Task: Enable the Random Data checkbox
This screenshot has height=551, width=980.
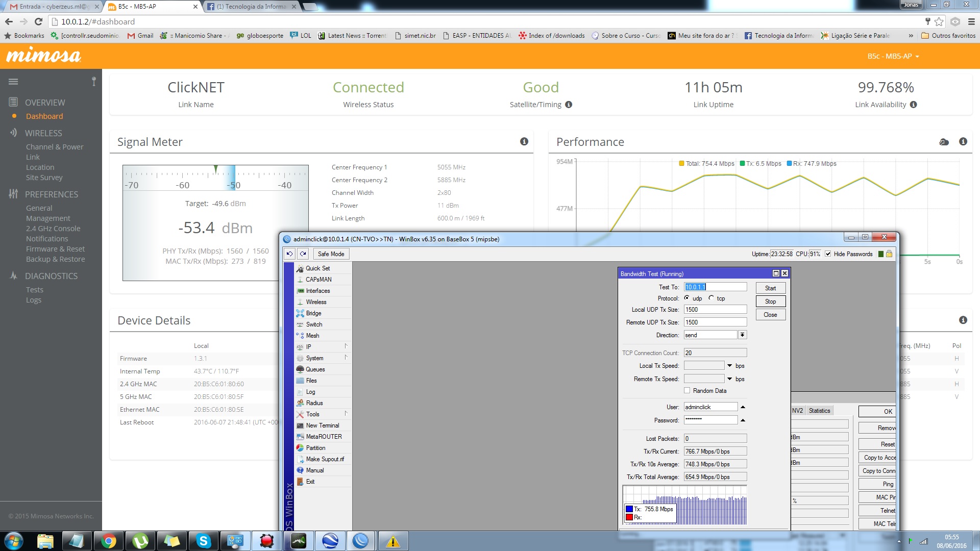Action: (x=687, y=390)
